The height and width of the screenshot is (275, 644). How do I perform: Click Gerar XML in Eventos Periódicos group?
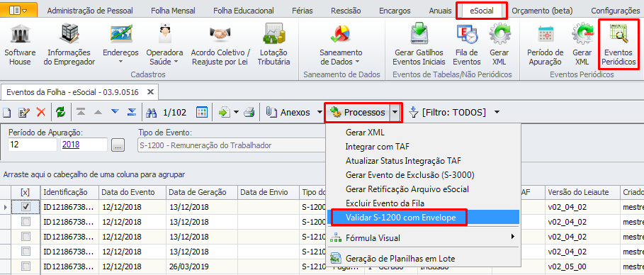coord(582,45)
